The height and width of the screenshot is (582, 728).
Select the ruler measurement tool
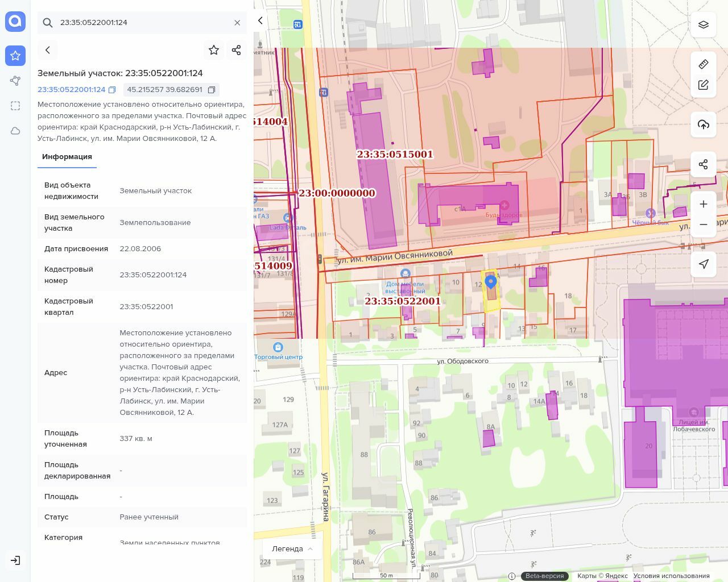[703, 64]
